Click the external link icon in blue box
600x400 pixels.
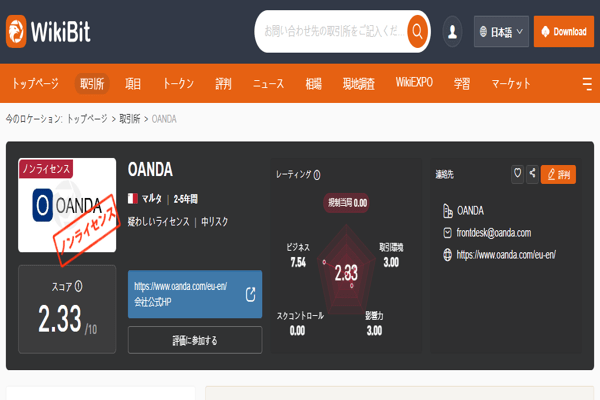point(250,294)
